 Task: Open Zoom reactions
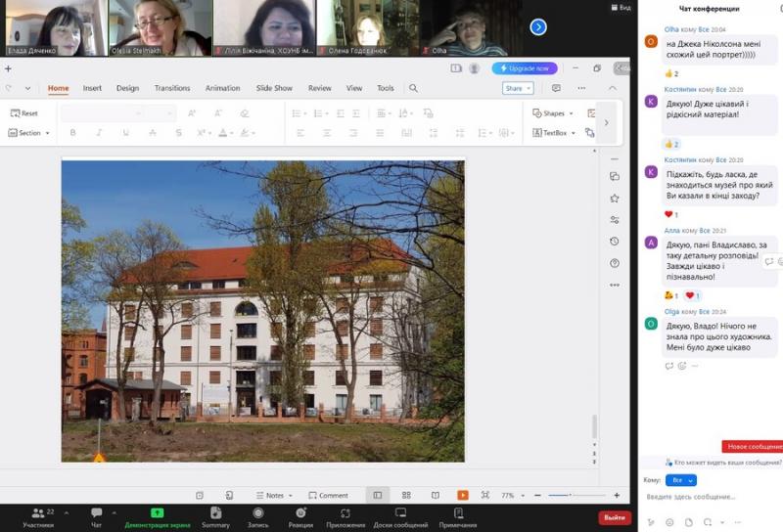300,517
